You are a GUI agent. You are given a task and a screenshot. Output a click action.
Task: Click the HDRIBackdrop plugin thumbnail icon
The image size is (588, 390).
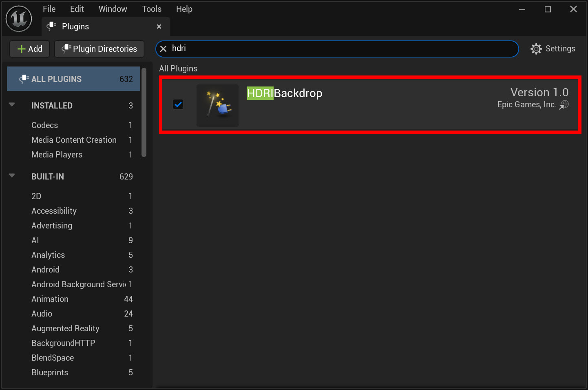[217, 105]
